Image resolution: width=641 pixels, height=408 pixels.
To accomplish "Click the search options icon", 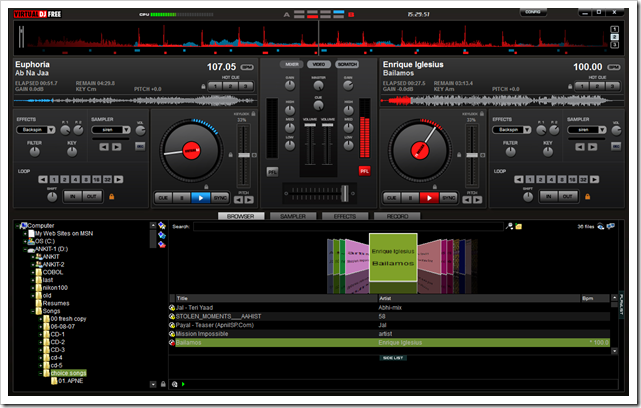I will pos(509,226).
